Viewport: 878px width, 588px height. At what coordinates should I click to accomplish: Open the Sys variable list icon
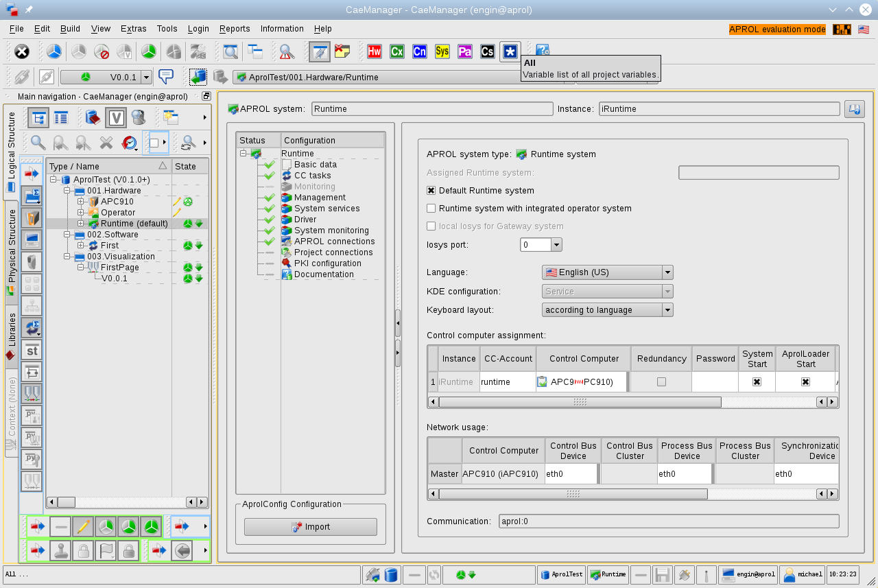pos(442,51)
